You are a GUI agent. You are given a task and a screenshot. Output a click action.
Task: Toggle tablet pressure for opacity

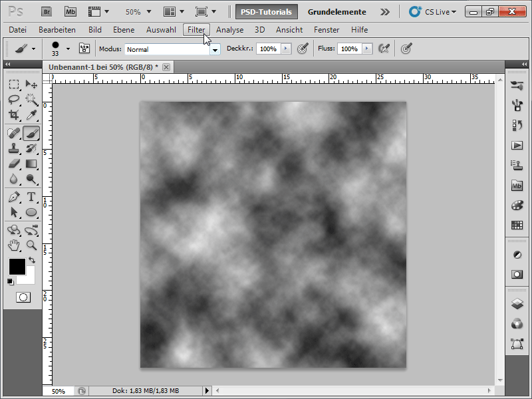point(303,49)
